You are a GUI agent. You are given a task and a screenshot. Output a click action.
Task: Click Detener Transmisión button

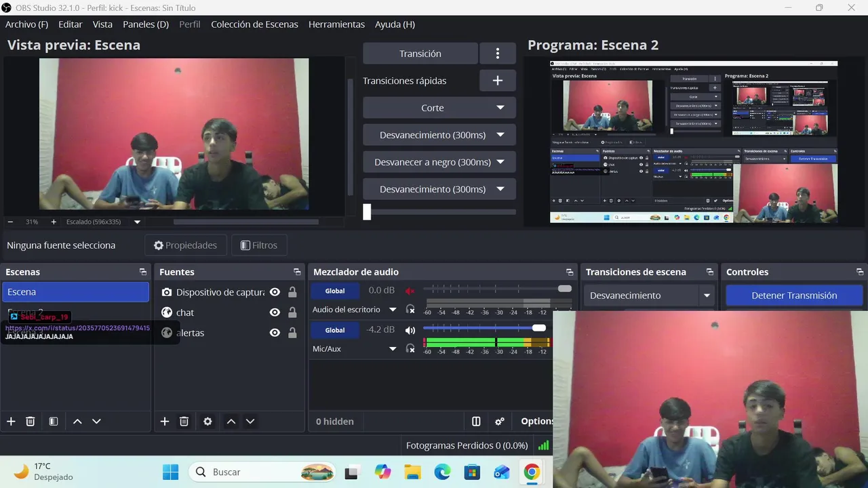click(x=794, y=296)
